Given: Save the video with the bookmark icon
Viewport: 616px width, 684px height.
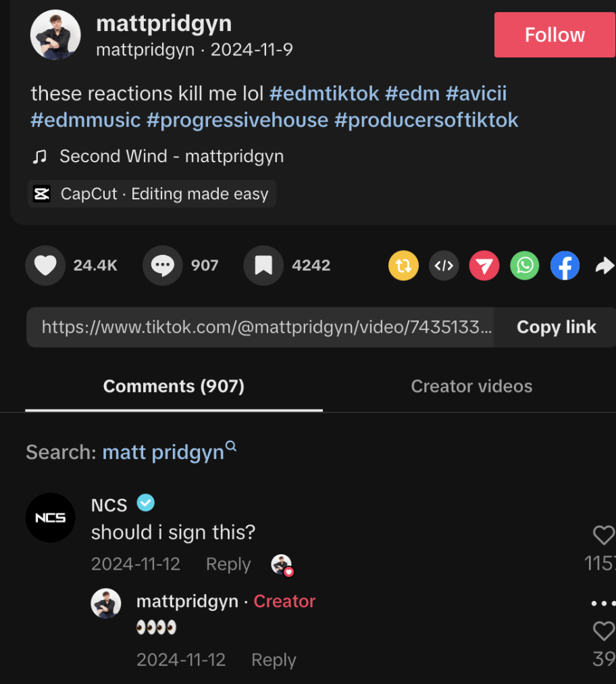Looking at the screenshot, I should coord(263,266).
